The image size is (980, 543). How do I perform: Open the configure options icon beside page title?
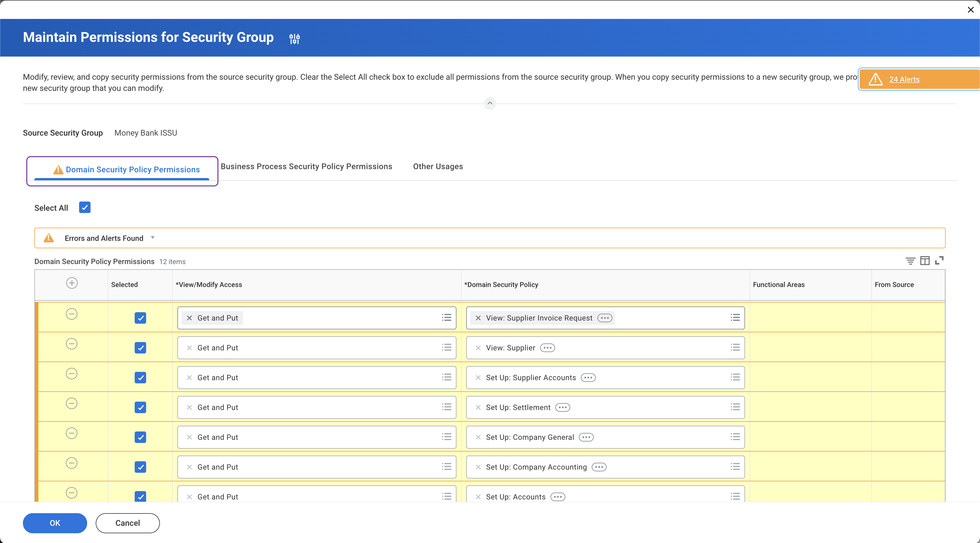(295, 38)
